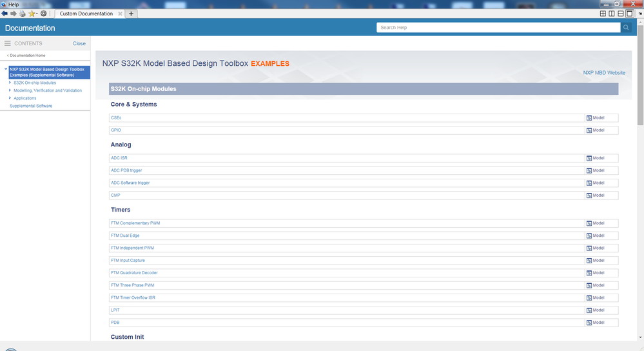Open the preferences gear icon in toolbar
This screenshot has width=644, height=351.
pyautogui.click(x=44, y=14)
